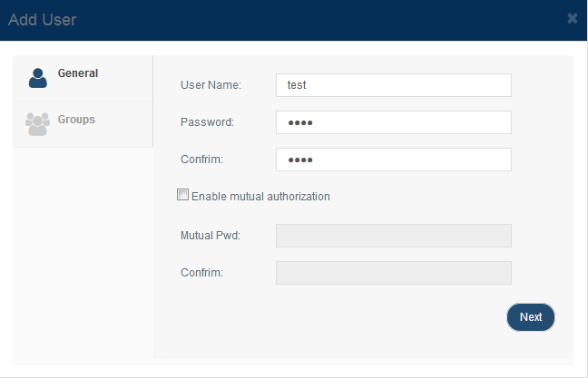
Task: Click the Mutual Pwd: label
Action: 211,236
